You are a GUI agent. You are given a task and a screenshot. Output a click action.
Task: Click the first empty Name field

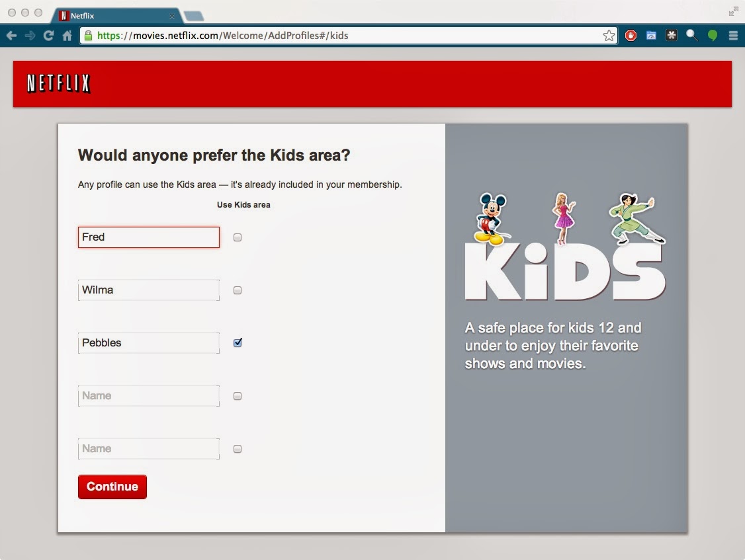[x=149, y=395]
